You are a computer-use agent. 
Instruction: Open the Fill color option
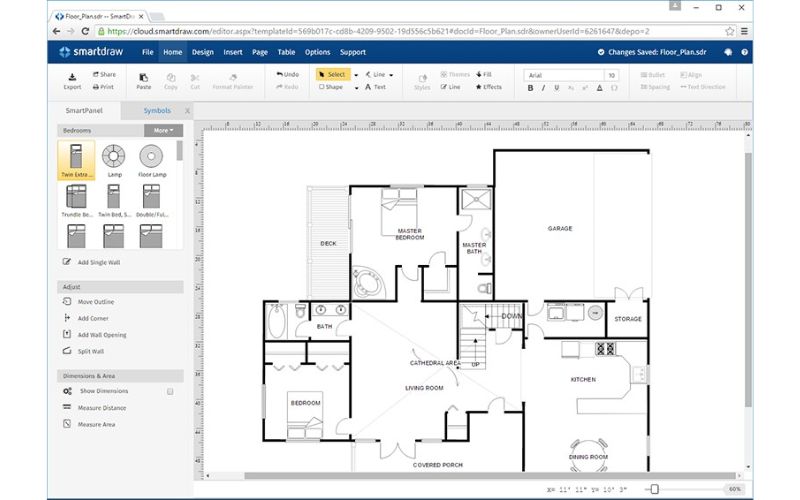pyautogui.click(x=484, y=74)
